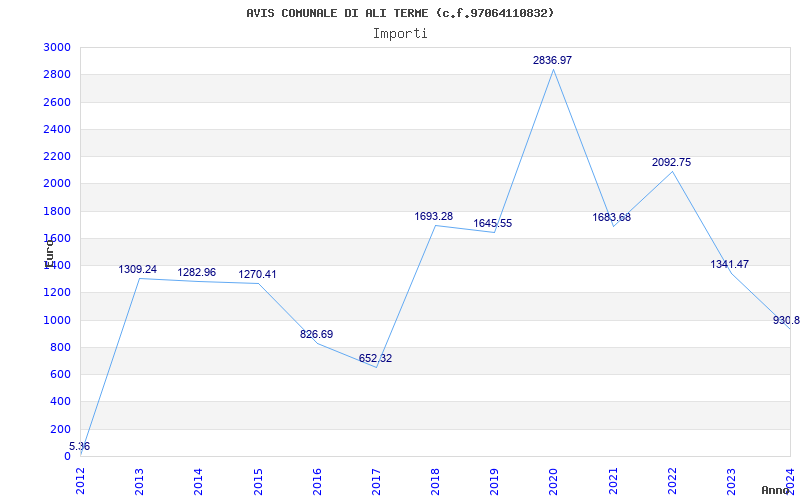
Task: Click the 3000 y-axis tick label
Action: (57, 47)
